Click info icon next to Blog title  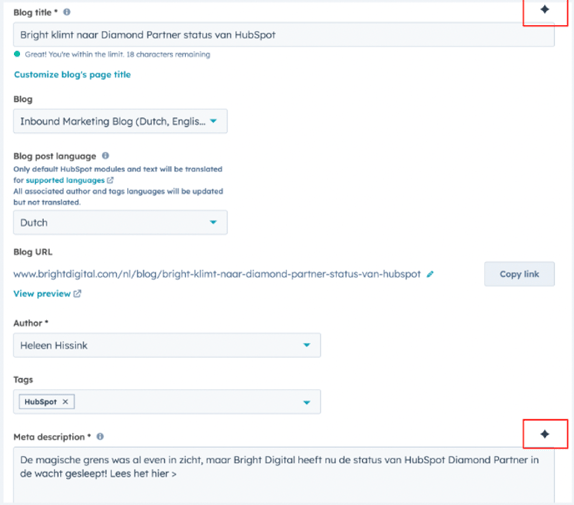coord(67,12)
